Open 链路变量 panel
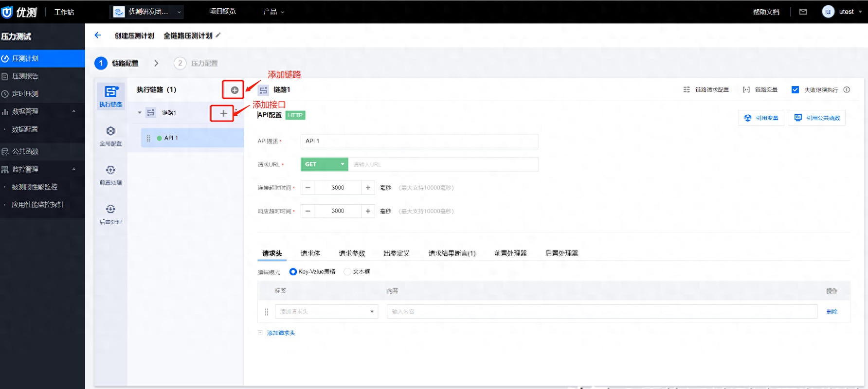 [x=760, y=89]
